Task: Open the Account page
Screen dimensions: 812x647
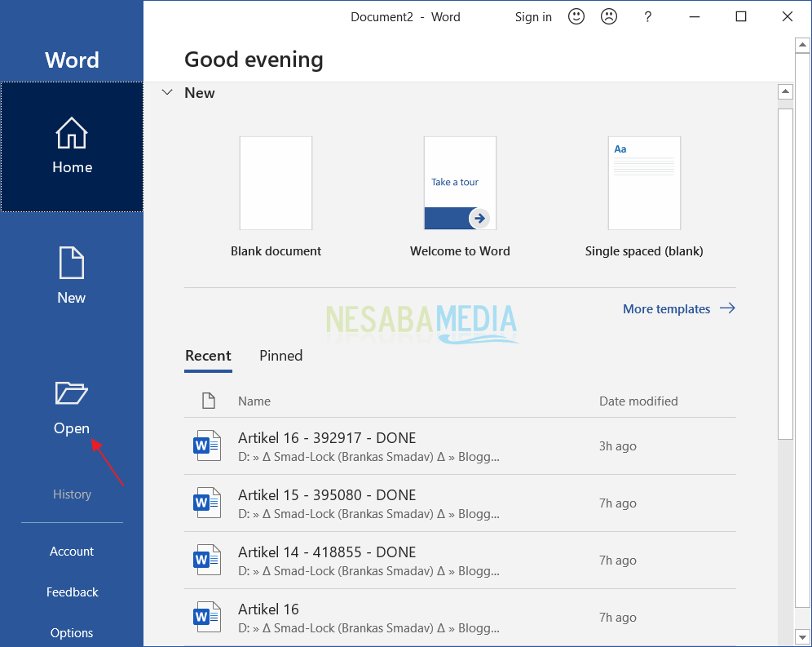Action: click(72, 551)
